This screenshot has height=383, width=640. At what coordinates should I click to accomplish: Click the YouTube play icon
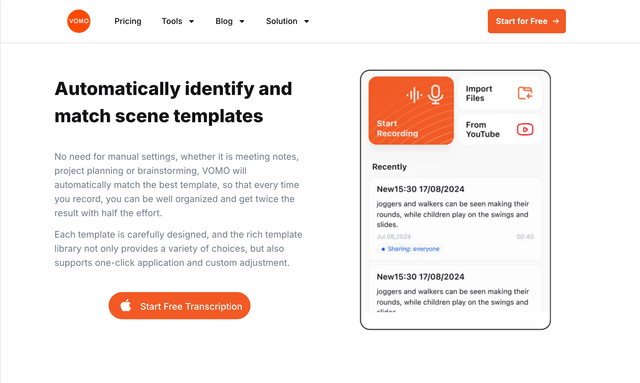tap(525, 129)
